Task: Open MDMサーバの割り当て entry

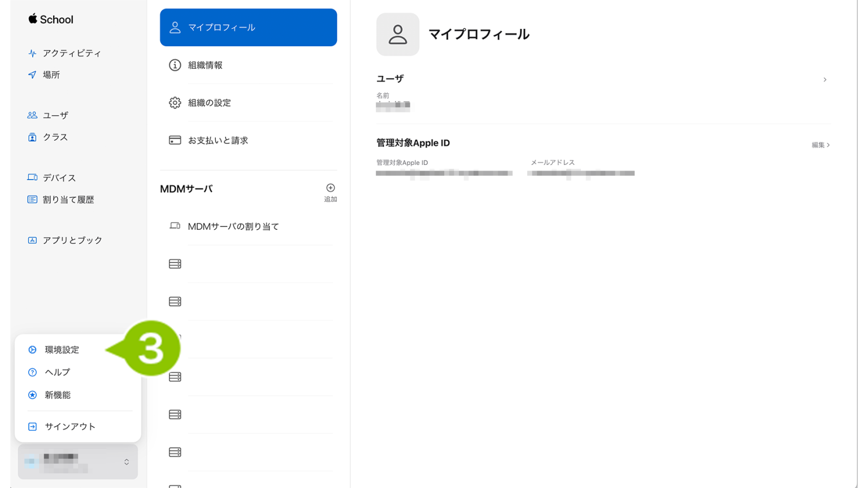Action: 233,226
